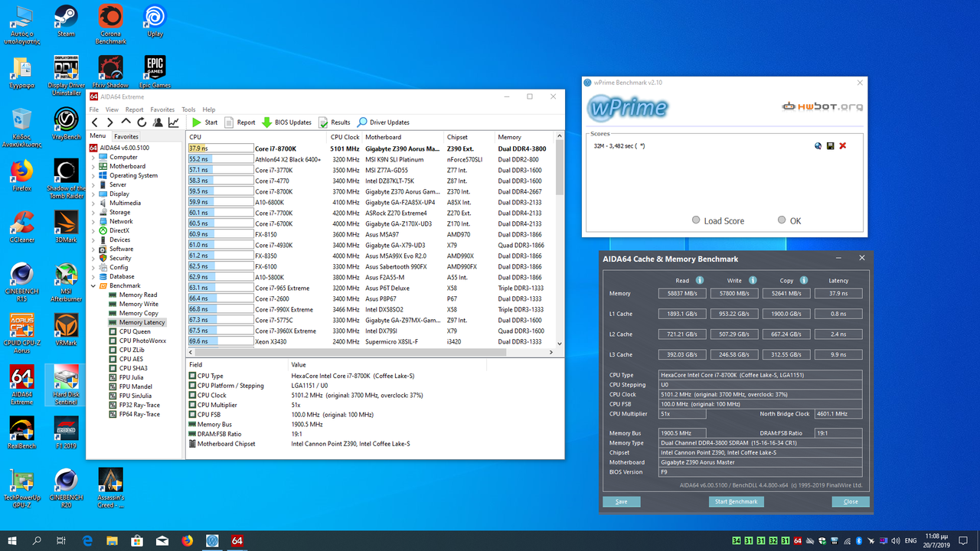980x551 pixels.
Task: Click the info icon beside Write column
Action: tap(753, 280)
